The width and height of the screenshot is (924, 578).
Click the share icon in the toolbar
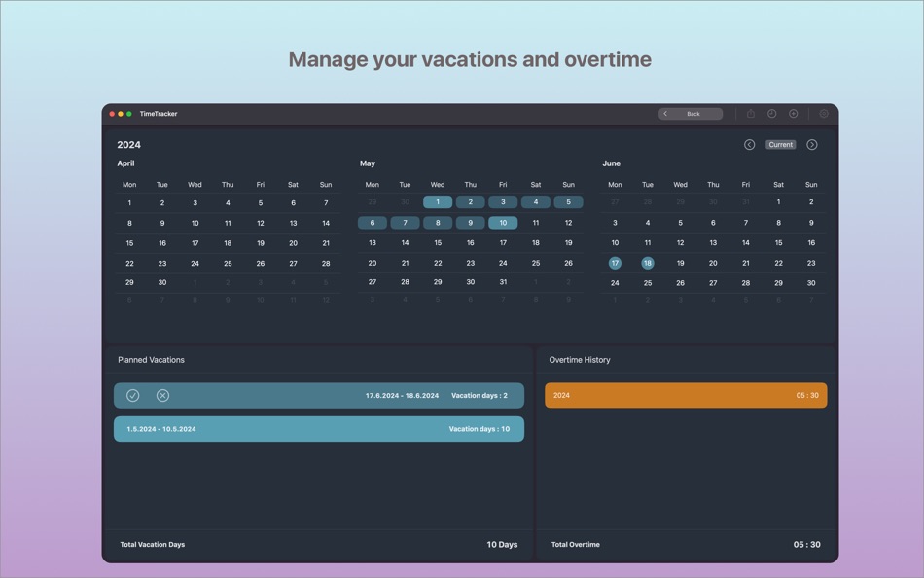click(751, 114)
